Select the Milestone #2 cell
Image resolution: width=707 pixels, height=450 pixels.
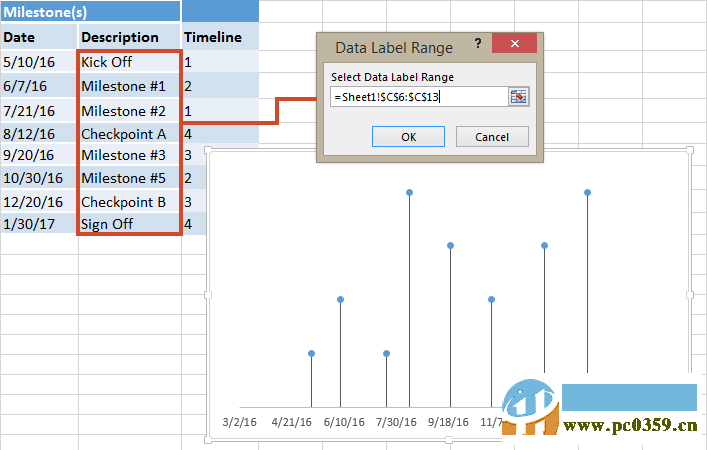click(129, 110)
